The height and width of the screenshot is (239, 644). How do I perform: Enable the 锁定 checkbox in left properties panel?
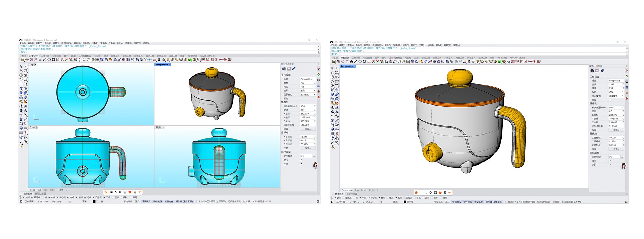click(301, 98)
